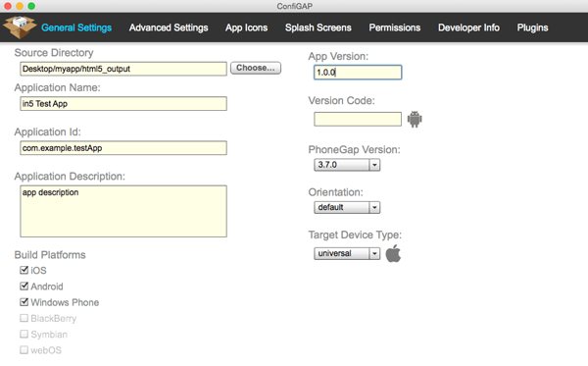
Task: Click the App Version field
Action: click(358, 72)
